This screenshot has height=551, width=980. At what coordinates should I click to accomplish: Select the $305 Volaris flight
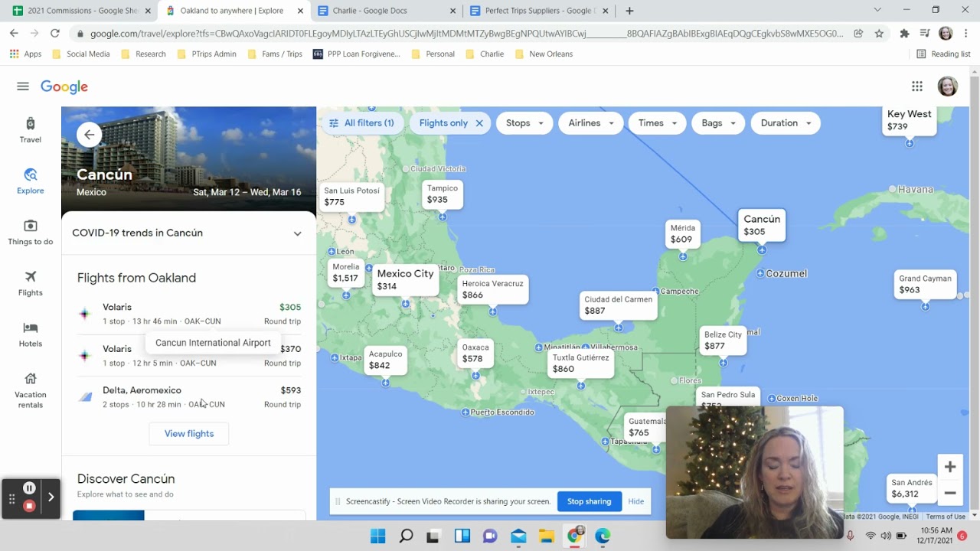point(189,314)
